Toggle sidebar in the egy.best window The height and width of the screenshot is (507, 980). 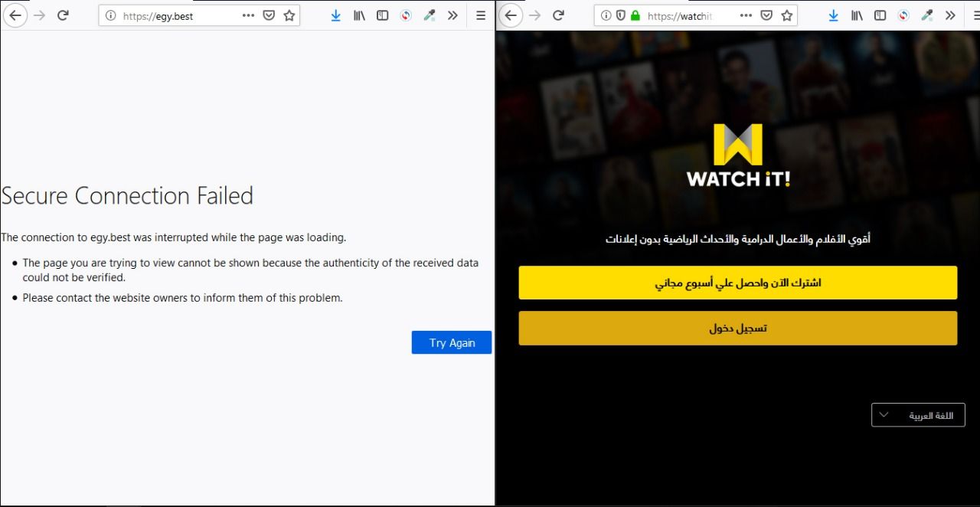click(382, 15)
